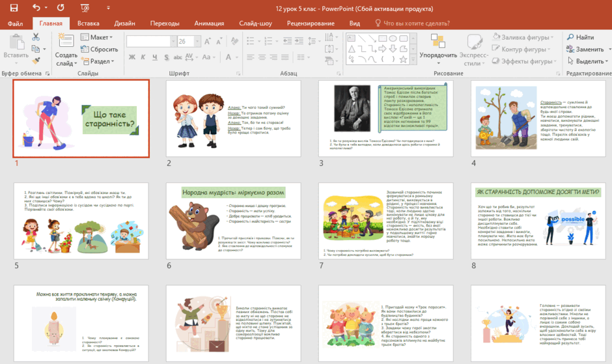Open the change case Aa dropdown
This screenshot has height=364, width=612.
[208, 57]
